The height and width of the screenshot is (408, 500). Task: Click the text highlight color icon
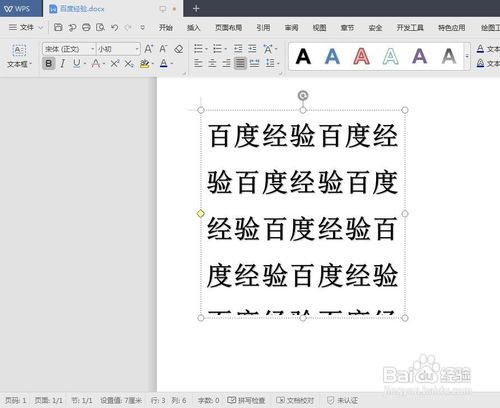[144, 63]
